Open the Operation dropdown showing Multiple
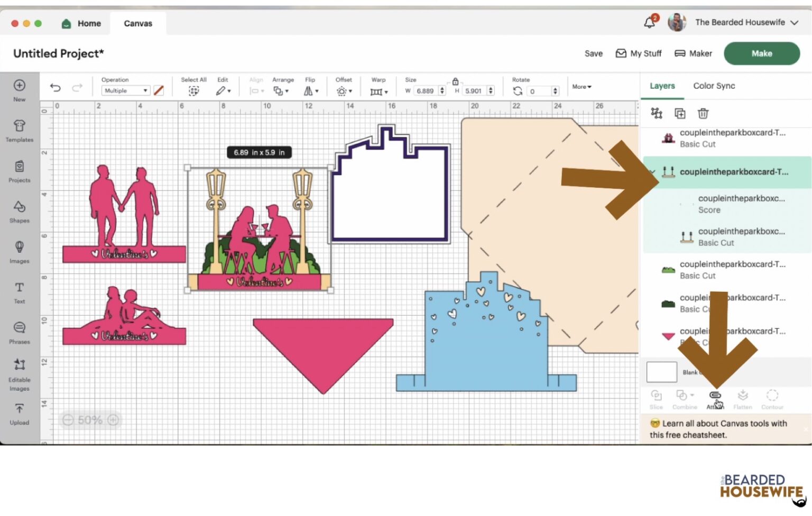This screenshot has width=812, height=516. click(x=126, y=91)
